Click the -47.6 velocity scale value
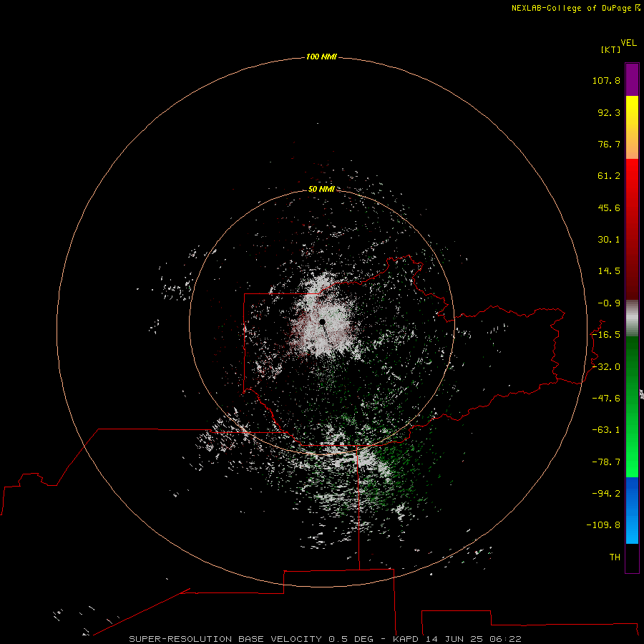The height and width of the screenshot is (644, 644). 606,399
